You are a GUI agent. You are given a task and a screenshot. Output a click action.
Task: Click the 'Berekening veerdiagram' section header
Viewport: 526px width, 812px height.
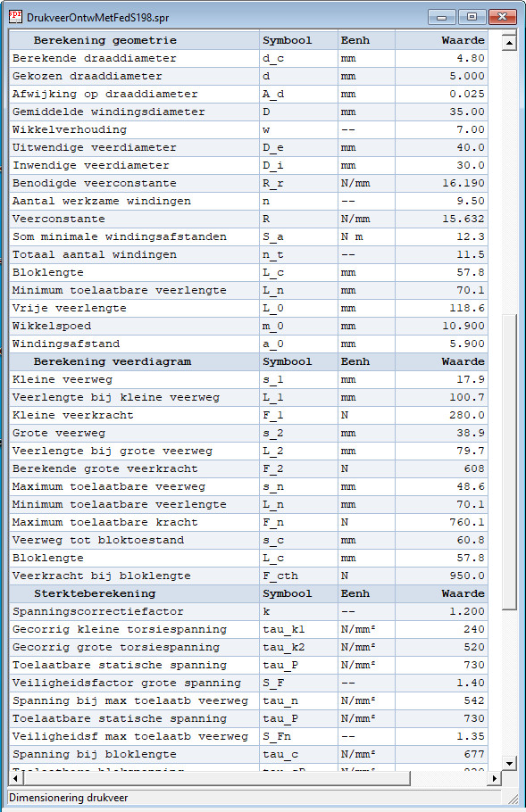click(113, 361)
